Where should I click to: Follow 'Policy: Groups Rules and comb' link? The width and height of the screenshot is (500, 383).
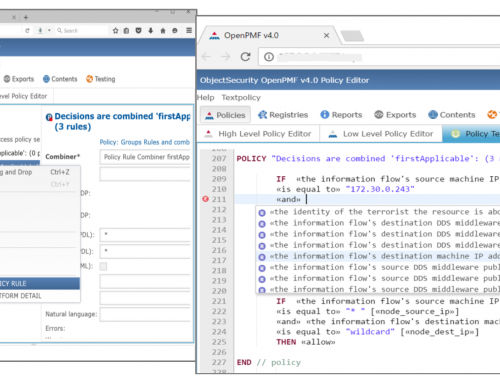pyautogui.click(x=145, y=142)
